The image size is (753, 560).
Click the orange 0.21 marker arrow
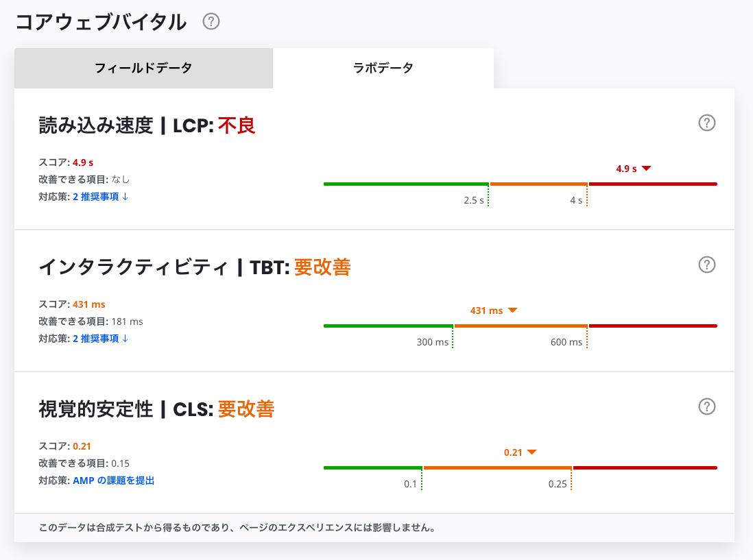tap(531, 452)
